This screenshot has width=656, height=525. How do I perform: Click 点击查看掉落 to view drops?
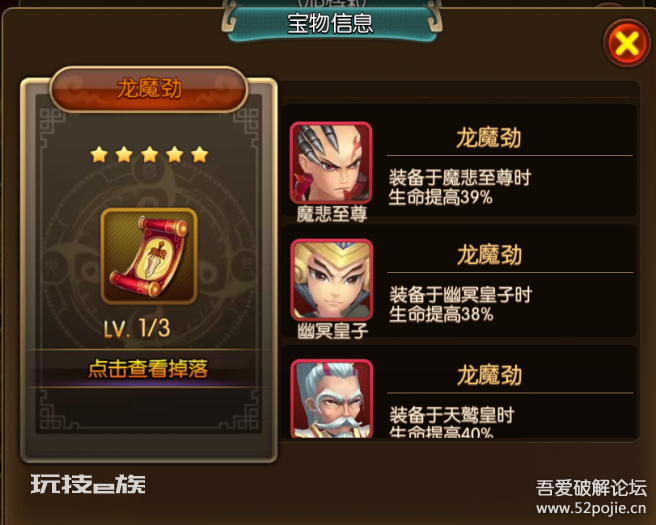148,369
